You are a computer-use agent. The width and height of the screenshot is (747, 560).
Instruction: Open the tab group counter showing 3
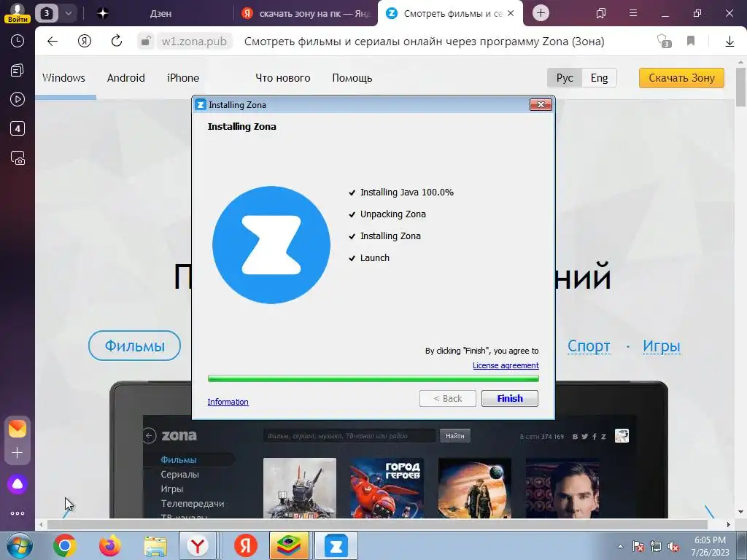[46, 13]
